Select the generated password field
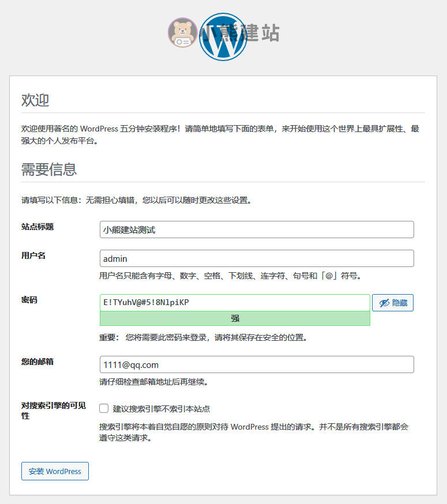 click(x=235, y=303)
